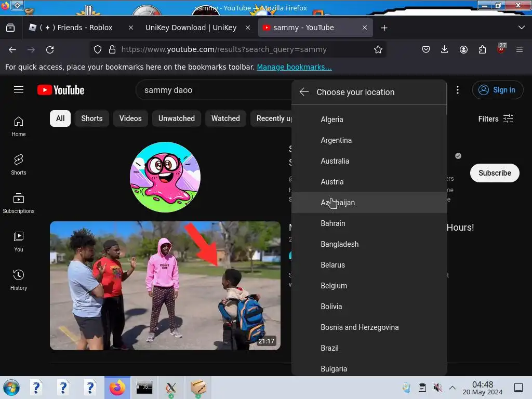
Task: Close the UniKey Download tab
Action: pos(248,28)
